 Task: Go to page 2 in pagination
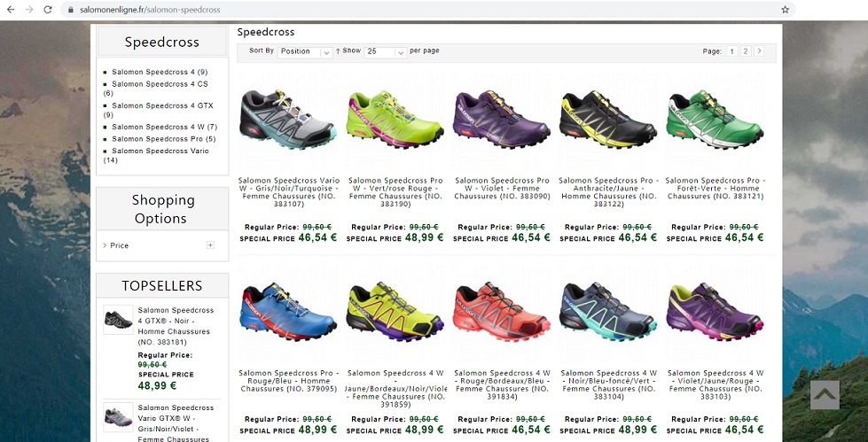[746, 51]
